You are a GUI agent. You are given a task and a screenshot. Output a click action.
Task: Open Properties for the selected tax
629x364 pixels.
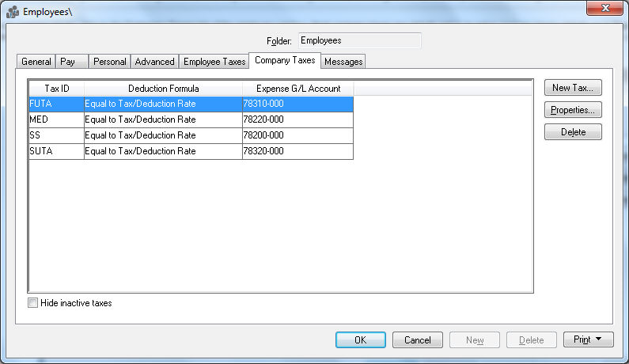tap(573, 110)
